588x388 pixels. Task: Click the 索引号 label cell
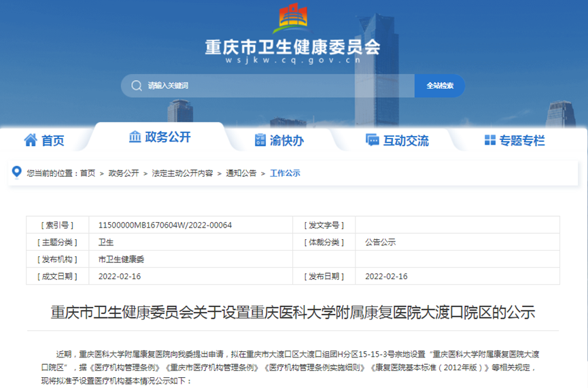pyautogui.click(x=57, y=225)
